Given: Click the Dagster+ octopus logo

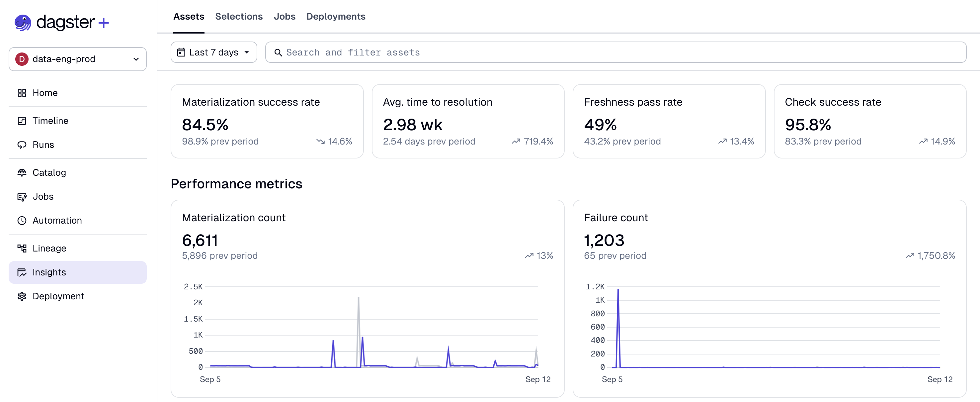Looking at the screenshot, I should [x=23, y=23].
